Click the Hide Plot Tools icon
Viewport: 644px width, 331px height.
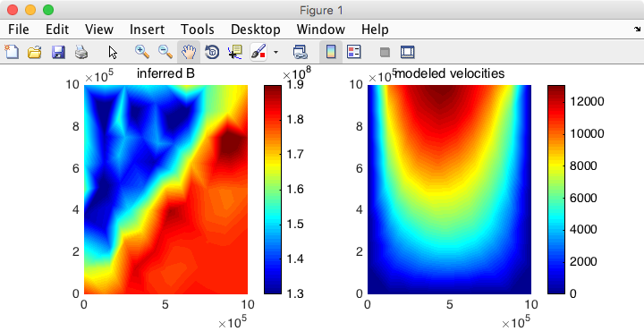tap(385, 52)
